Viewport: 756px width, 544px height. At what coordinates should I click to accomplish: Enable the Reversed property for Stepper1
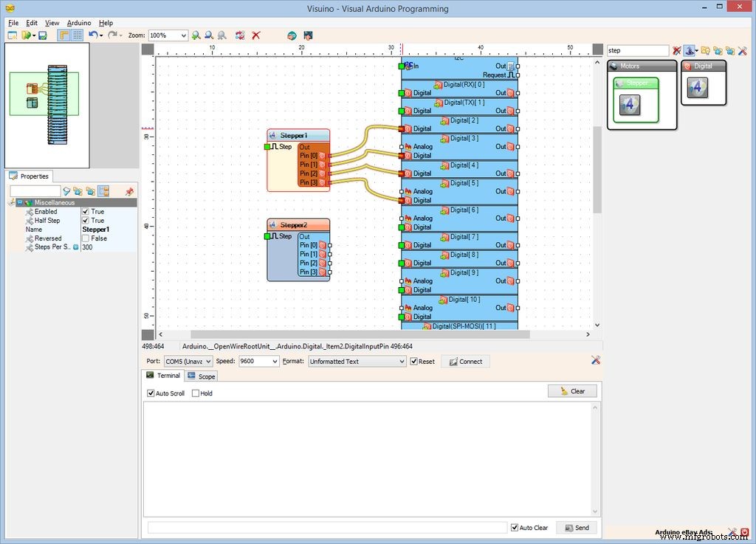pos(86,238)
